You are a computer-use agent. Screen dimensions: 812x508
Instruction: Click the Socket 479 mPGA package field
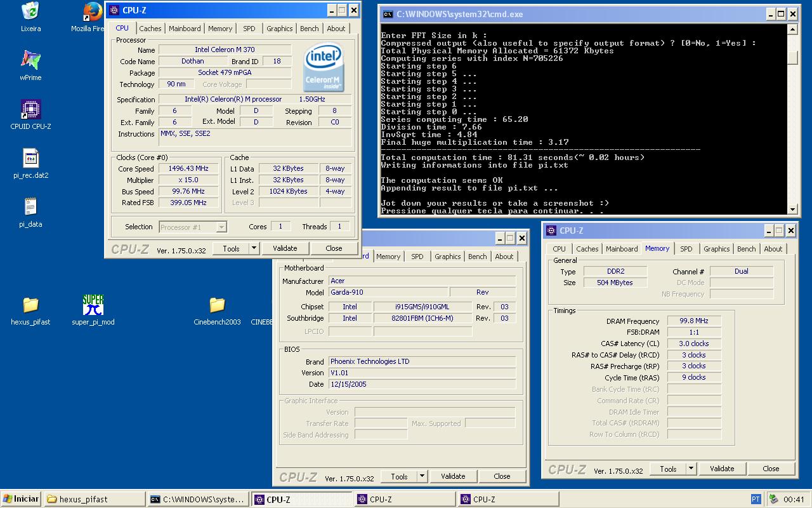pos(225,72)
